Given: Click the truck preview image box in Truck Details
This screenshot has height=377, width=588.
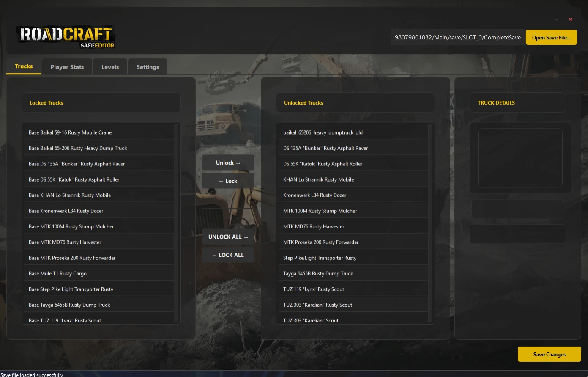Looking at the screenshot, I should click(520, 158).
